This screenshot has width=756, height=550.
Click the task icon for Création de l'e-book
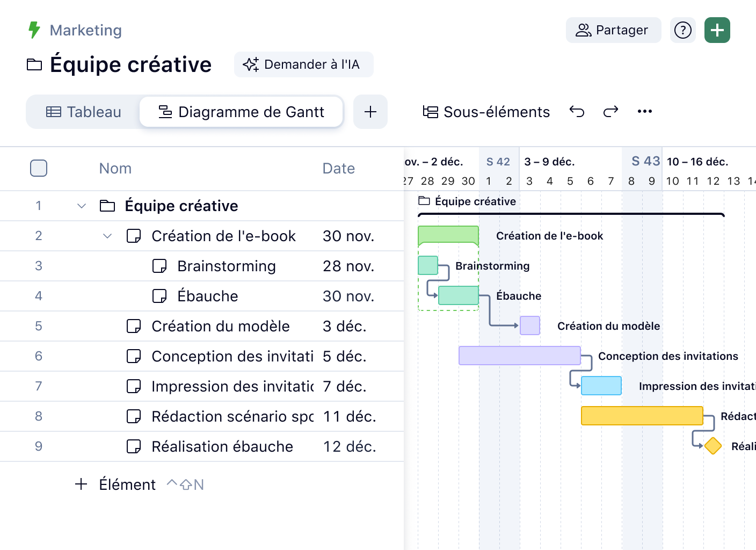pyautogui.click(x=134, y=236)
